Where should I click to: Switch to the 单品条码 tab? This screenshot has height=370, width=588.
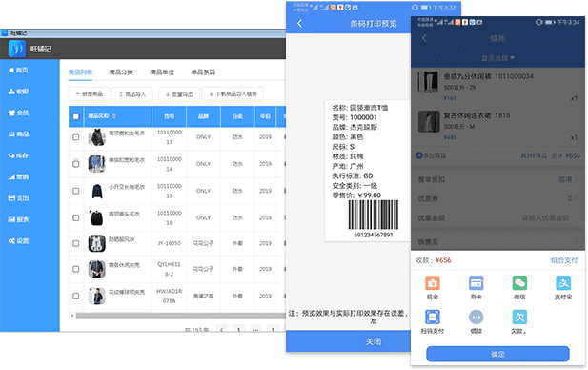coord(203,72)
